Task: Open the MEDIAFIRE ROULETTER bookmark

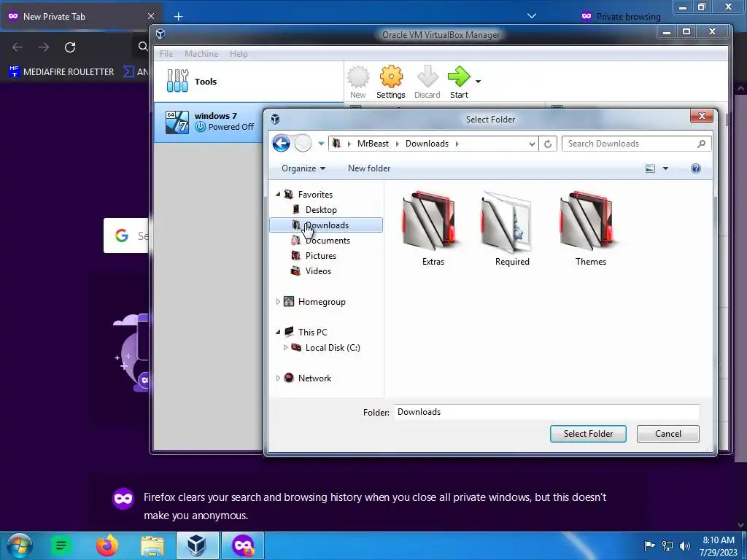Action: (61, 72)
